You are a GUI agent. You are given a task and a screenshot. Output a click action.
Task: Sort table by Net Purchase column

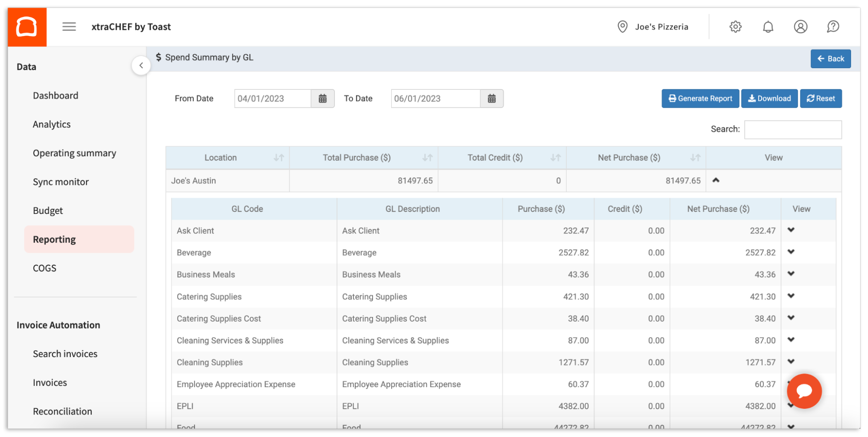pyautogui.click(x=695, y=158)
